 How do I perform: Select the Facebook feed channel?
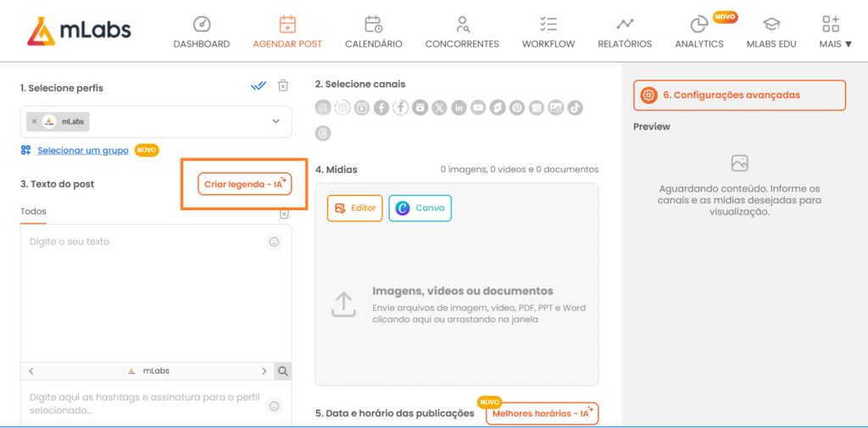[x=381, y=108]
